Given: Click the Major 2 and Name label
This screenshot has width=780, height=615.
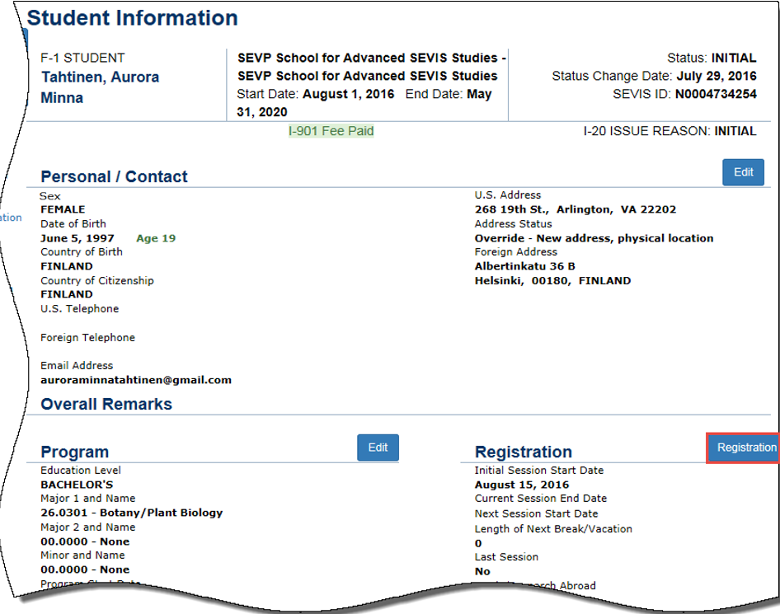Looking at the screenshot, I should pos(88,527).
